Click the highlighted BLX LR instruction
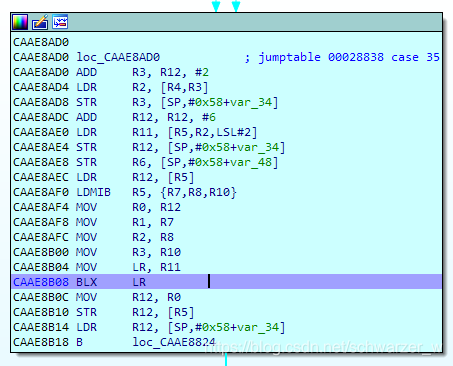The height and width of the screenshot is (366, 453). click(x=226, y=282)
